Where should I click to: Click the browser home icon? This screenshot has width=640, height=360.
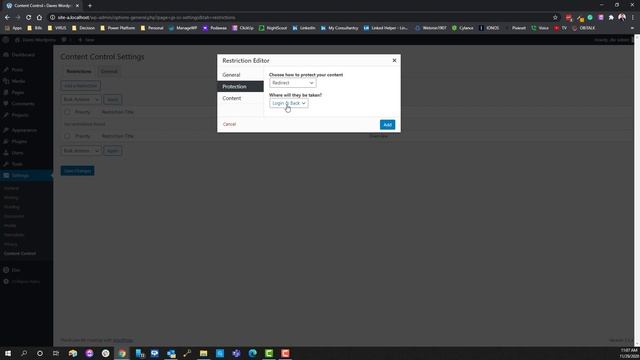[x=39, y=18]
